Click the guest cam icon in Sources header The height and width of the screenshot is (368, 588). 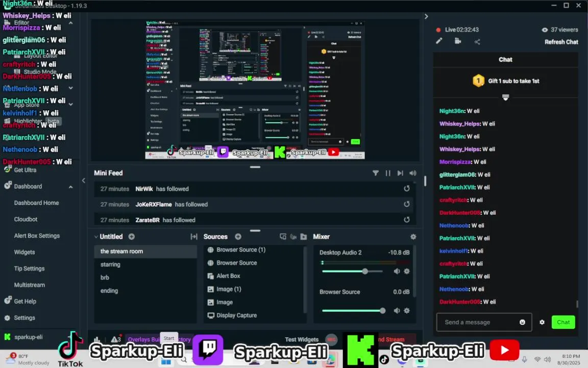[293, 237]
